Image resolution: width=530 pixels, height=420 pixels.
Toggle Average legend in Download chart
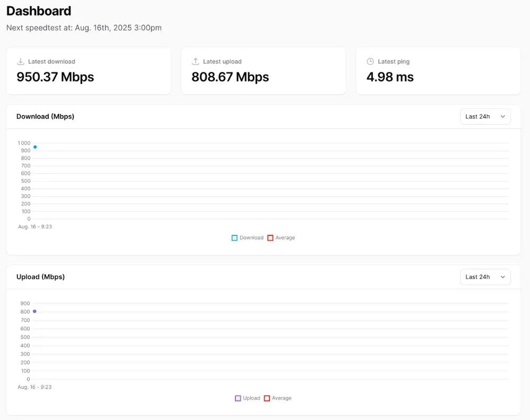click(x=270, y=238)
